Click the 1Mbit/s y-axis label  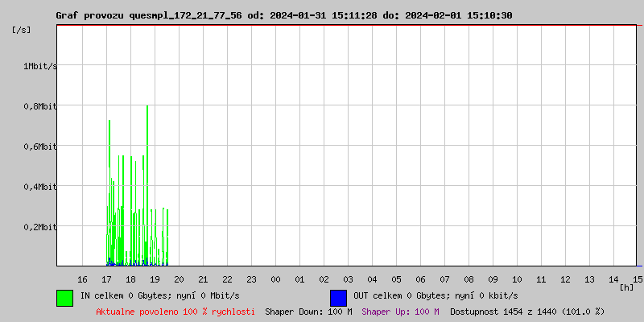click(40, 66)
